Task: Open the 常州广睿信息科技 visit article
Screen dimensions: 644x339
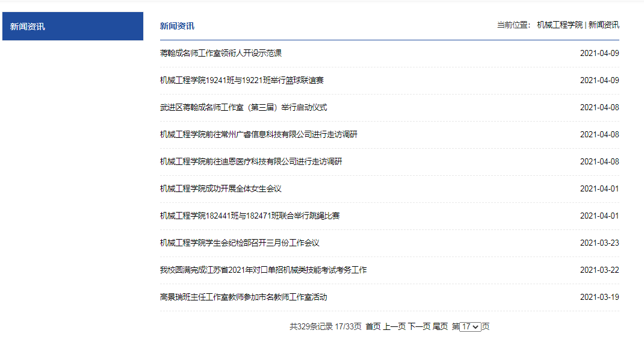Action: click(258, 134)
